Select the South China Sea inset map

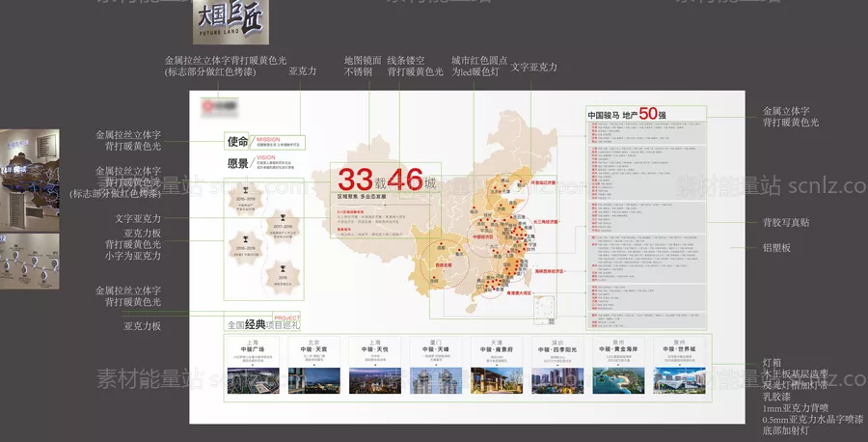click(544, 310)
